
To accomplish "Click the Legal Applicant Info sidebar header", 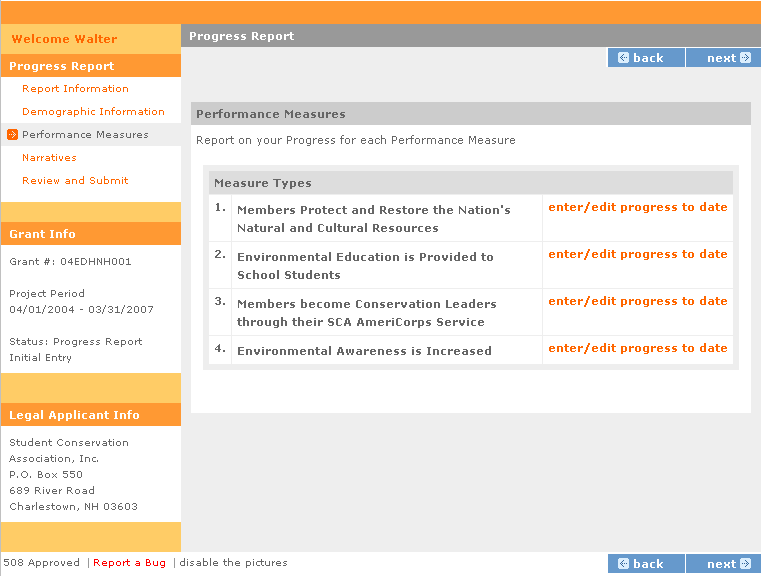I will [74, 415].
